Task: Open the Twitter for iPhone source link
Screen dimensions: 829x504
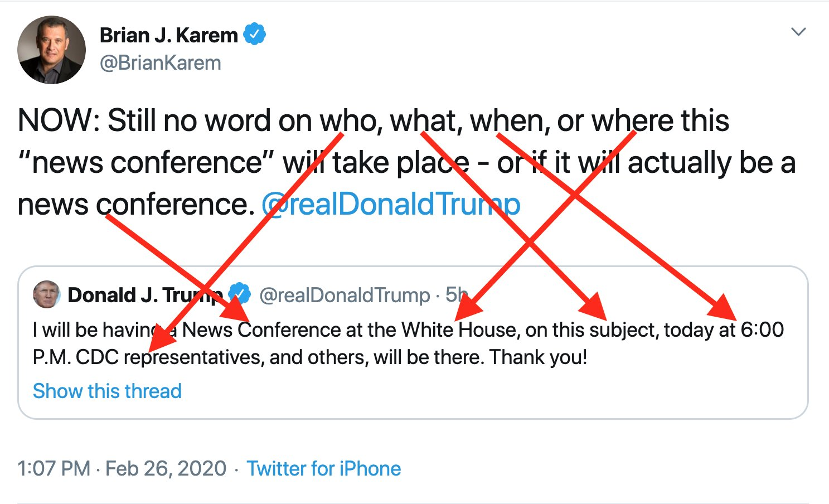Action: pos(323,468)
